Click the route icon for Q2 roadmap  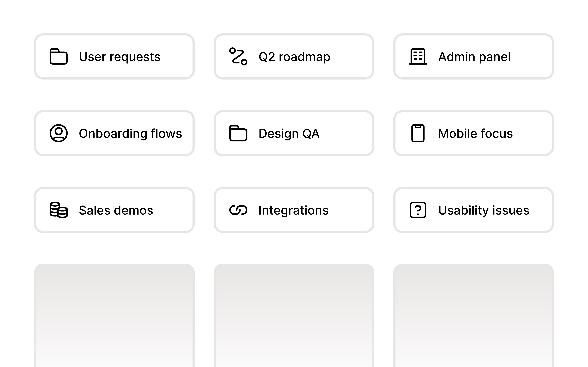[238, 57]
